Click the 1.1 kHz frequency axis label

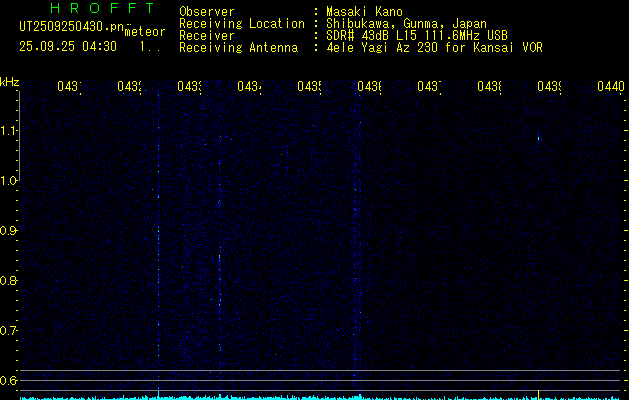point(9,130)
